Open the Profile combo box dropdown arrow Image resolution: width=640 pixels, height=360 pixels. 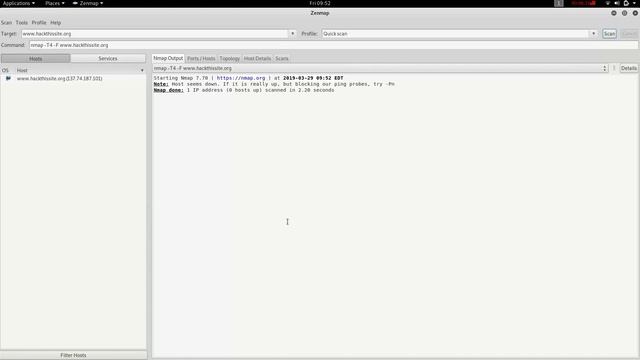593,34
